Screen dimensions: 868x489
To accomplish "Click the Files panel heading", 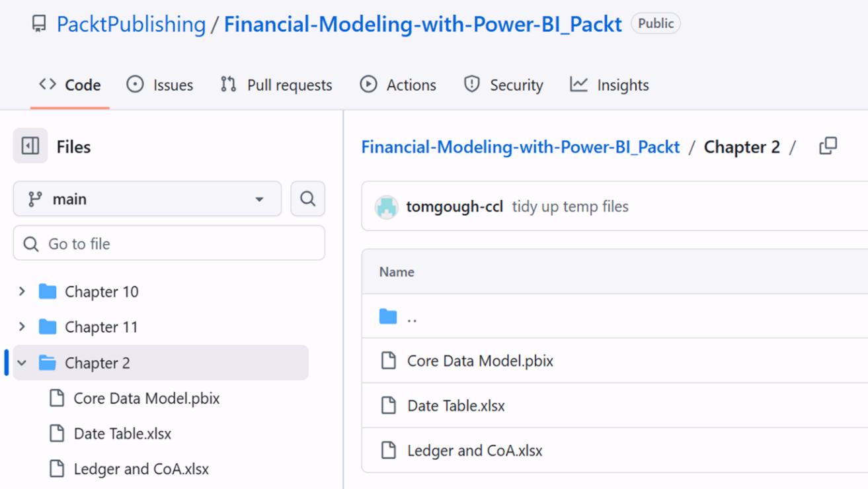I will point(73,147).
